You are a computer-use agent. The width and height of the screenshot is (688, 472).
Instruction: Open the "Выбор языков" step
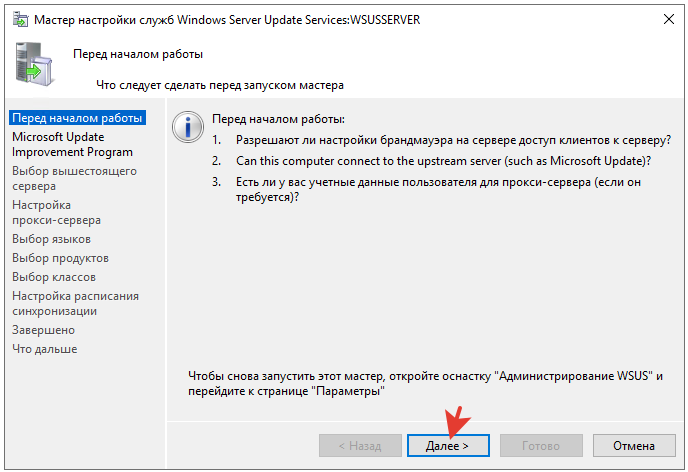coord(52,239)
